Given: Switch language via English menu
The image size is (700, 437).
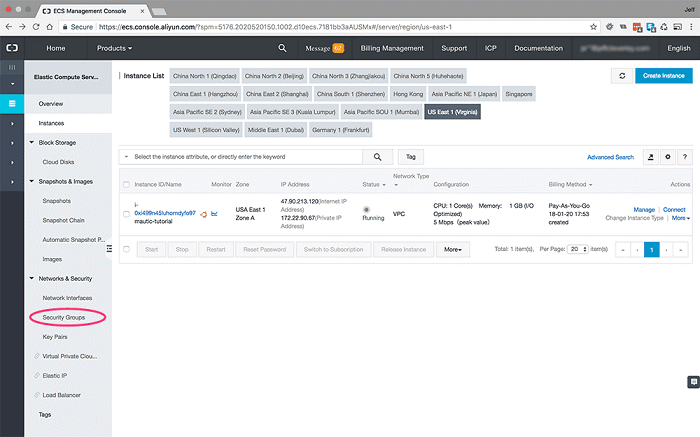Looking at the screenshot, I should pos(679,48).
